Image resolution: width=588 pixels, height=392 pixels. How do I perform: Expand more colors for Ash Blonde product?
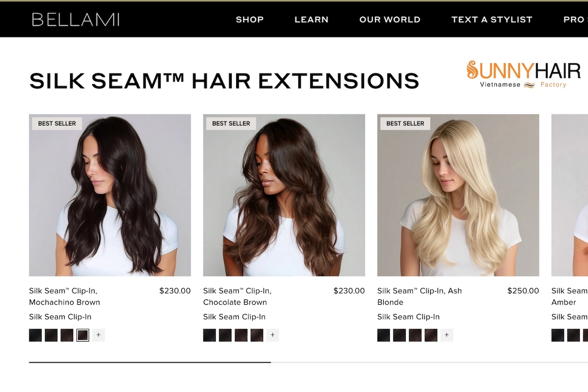[447, 335]
